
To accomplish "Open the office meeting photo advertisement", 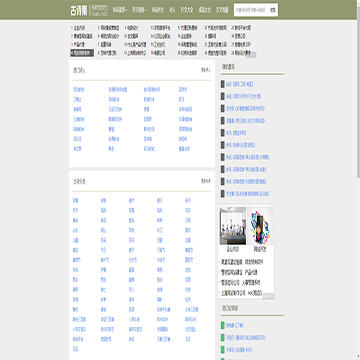I will pyautogui.click(x=233, y=226).
